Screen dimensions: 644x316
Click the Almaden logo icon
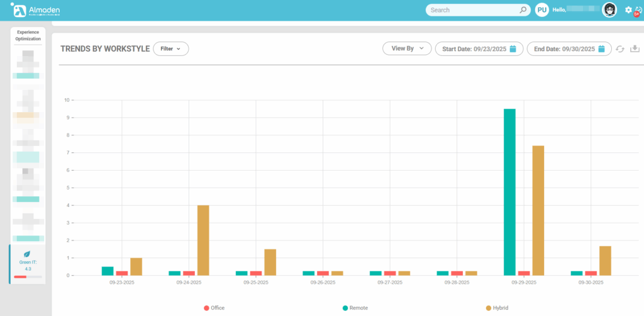(19, 10)
